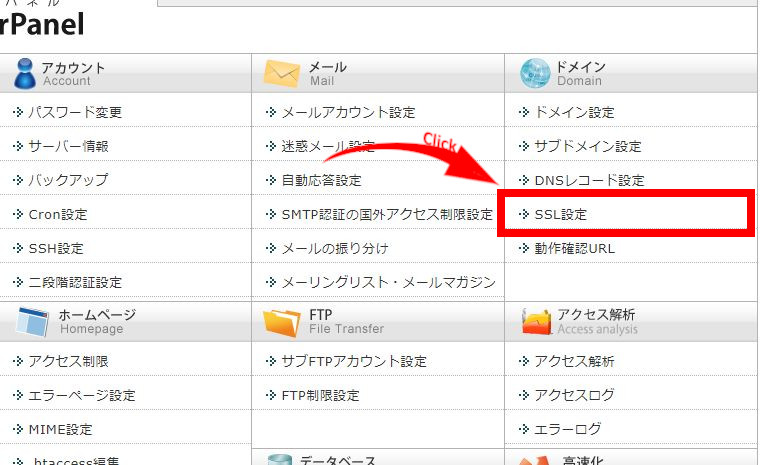
Task: Open ドメイン設定 link
Action: point(574,113)
